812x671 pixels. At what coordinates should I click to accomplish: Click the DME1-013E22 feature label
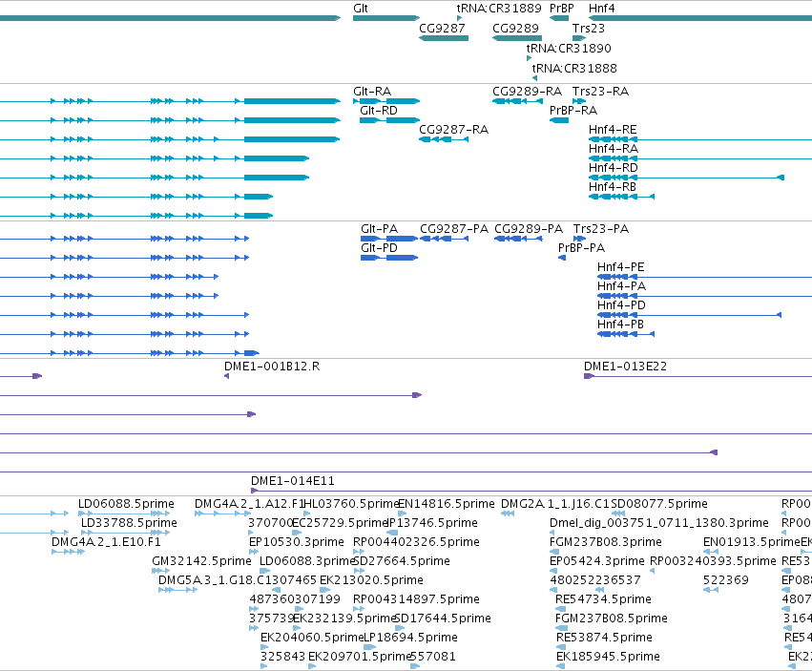coord(626,367)
